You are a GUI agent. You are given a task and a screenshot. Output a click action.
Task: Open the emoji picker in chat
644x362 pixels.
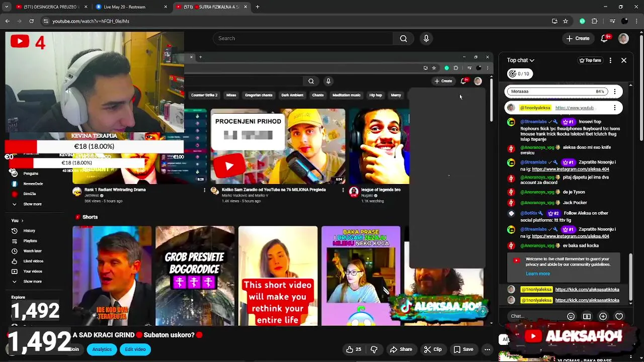pos(571,316)
